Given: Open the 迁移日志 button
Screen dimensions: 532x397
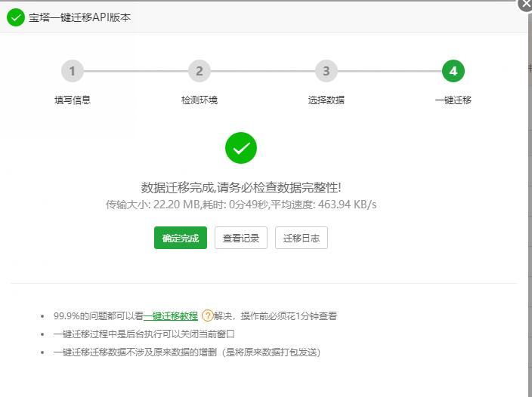Looking at the screenshot, I should (x=302, y=238).
